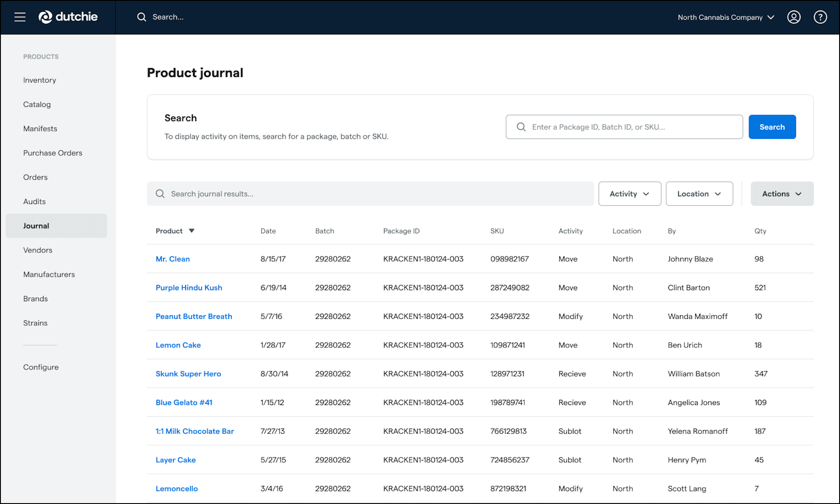Click the magnifying glass in top search bar
This screenshot has height=504, width=840.
[142, 17]
